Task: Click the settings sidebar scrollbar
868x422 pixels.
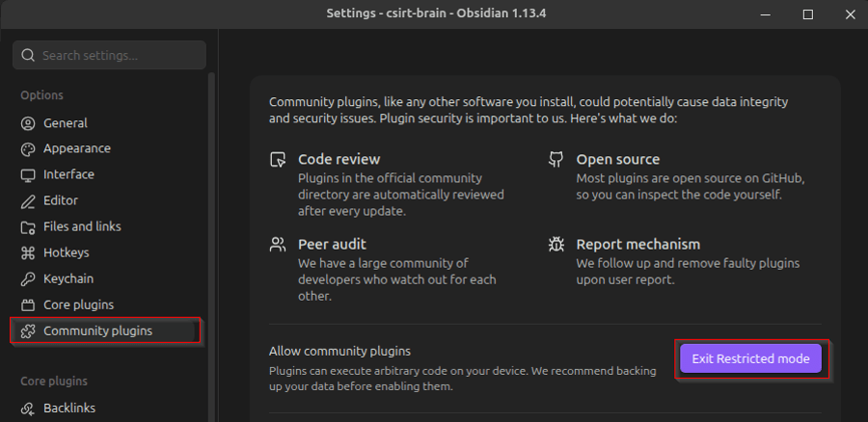Action: 211,246
